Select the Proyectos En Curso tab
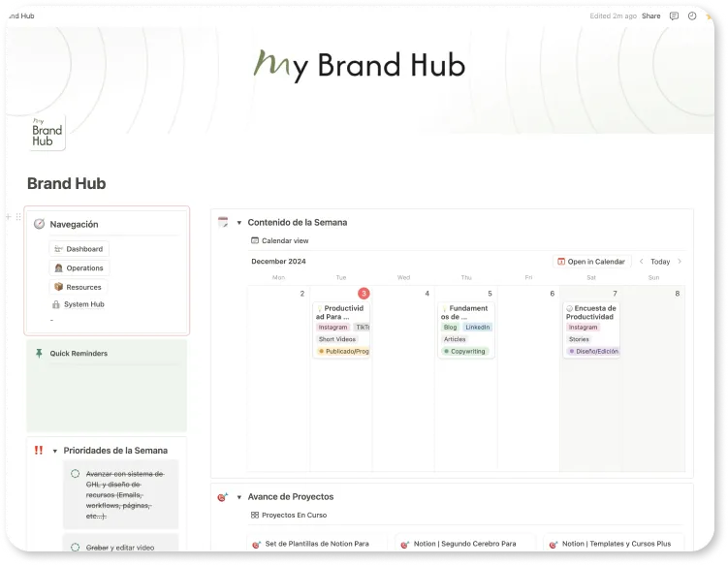This screenshot has height=565, width=728. 289,515
